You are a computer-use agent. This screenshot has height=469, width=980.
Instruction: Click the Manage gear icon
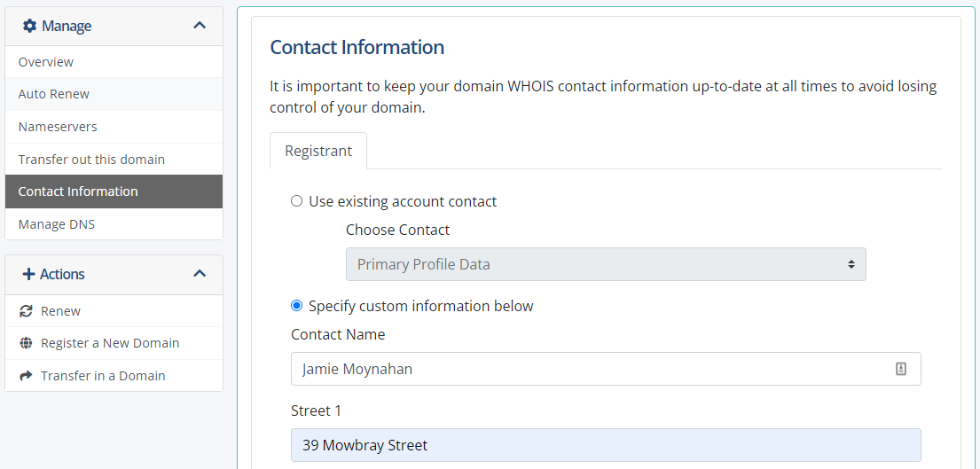click(x=29, y=26)
